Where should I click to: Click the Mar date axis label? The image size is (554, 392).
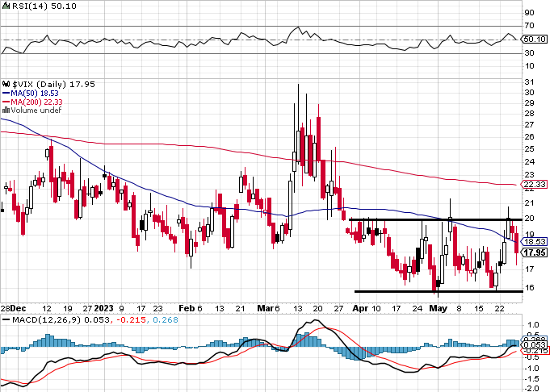tap(266, 308)
